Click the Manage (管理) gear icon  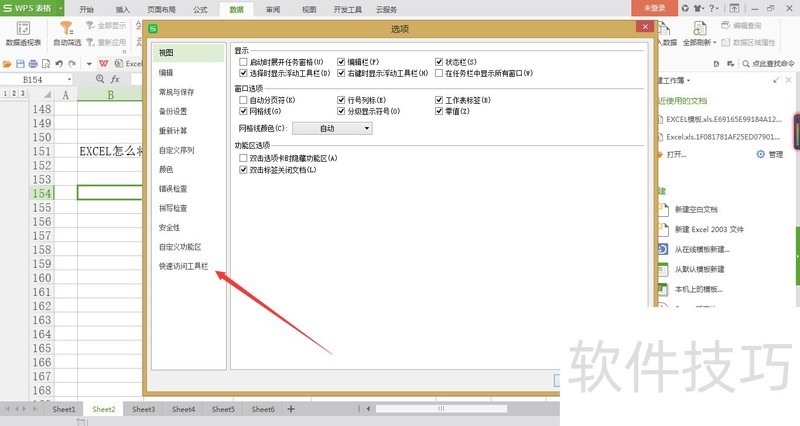(x=760, y=154)
